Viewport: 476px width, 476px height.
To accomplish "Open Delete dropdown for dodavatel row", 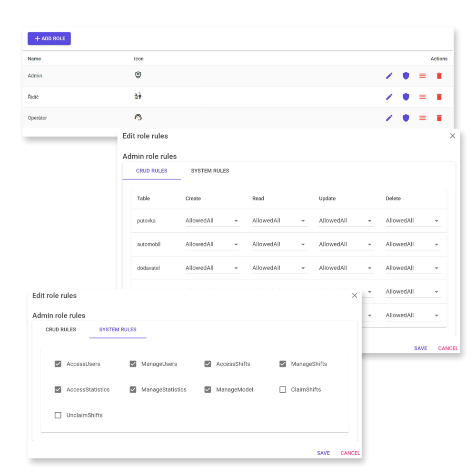I will (x=413, y=268).
